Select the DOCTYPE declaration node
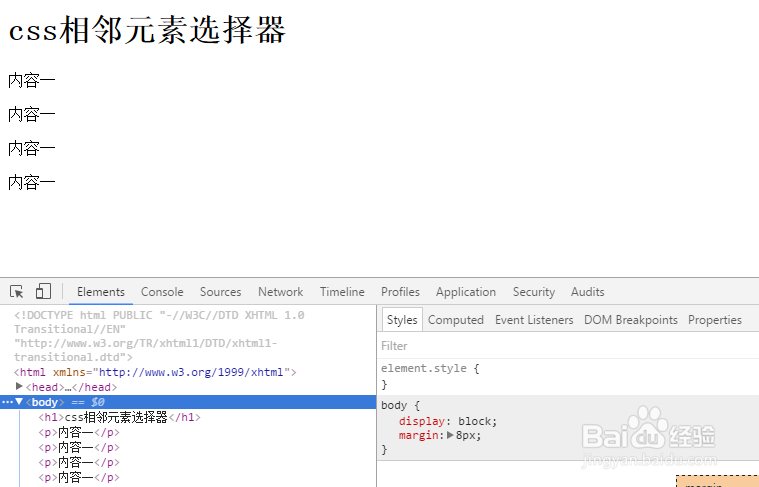Viewport: 759px width, 487px height. pyautogui.click(x=159, y=336)
